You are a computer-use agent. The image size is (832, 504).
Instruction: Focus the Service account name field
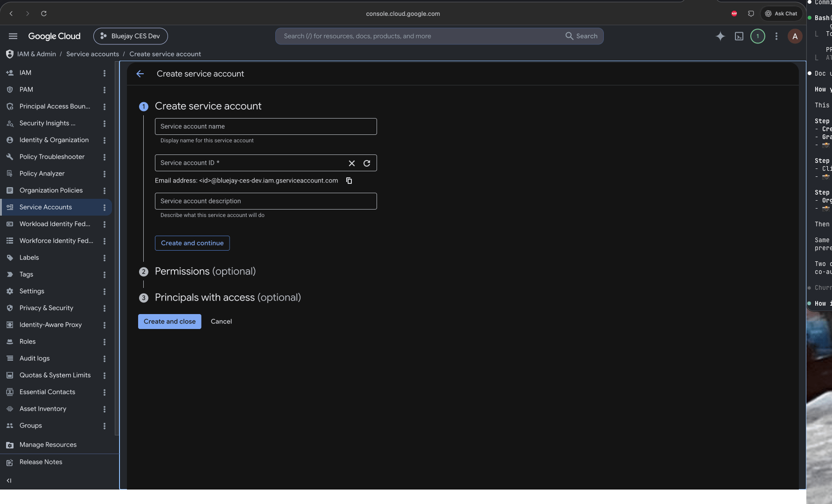[266, 126]
